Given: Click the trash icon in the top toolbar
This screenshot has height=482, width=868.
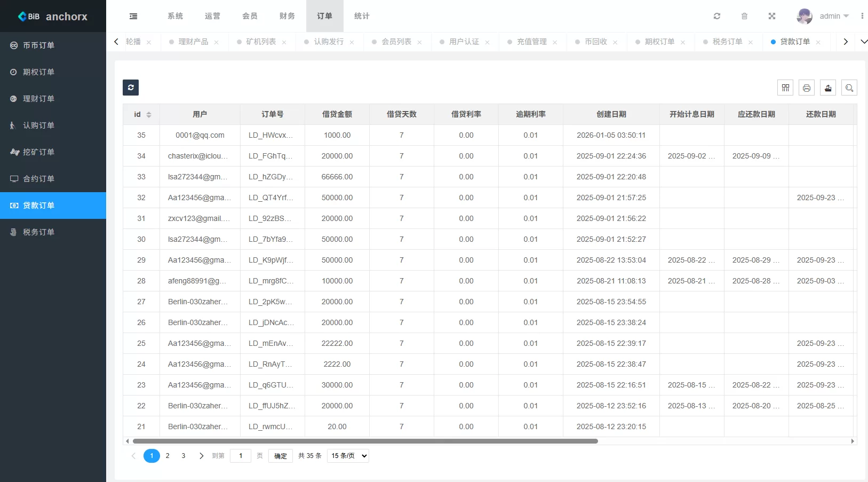Looking at the screenshot, I should (745, 16).
